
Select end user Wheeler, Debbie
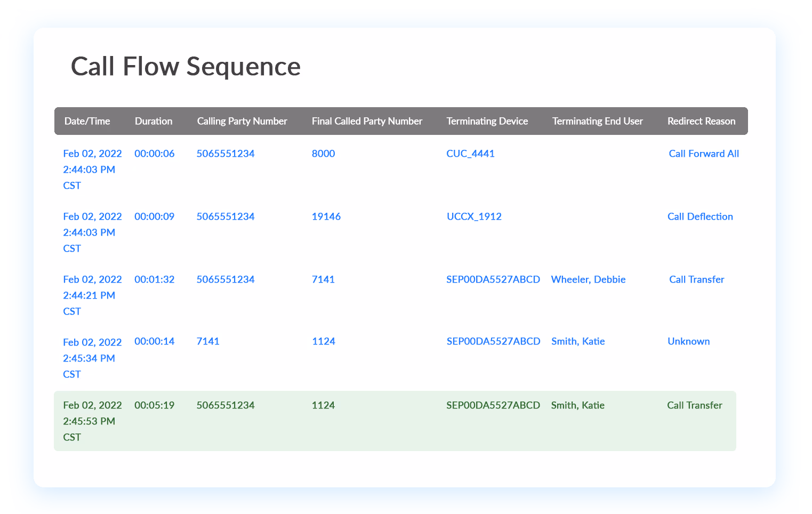[588, 279]
